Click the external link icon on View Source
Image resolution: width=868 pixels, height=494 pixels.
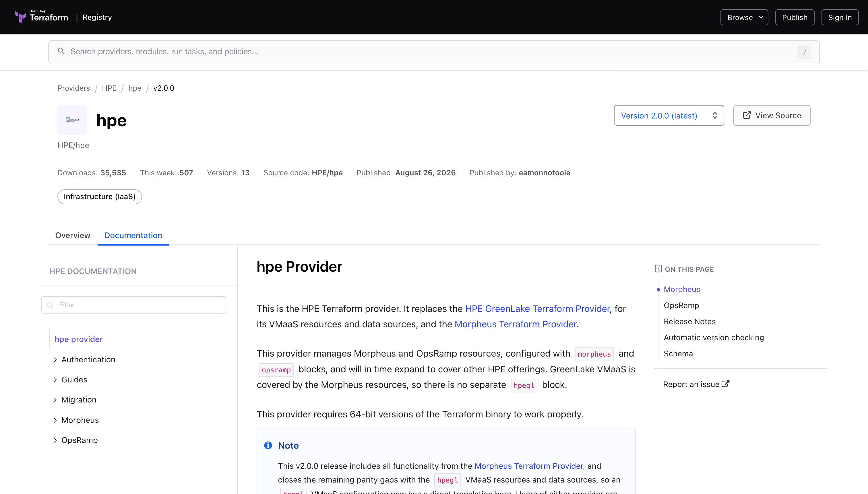click(x=747, y=115)
